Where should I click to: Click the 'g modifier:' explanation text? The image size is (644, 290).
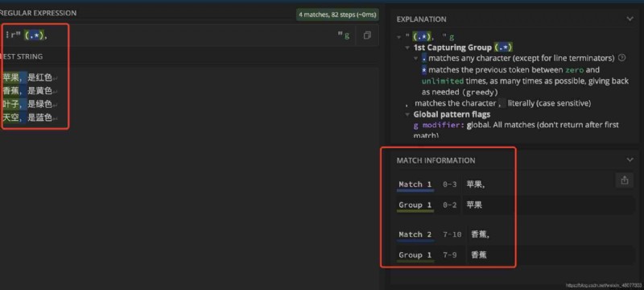point(439,125)
